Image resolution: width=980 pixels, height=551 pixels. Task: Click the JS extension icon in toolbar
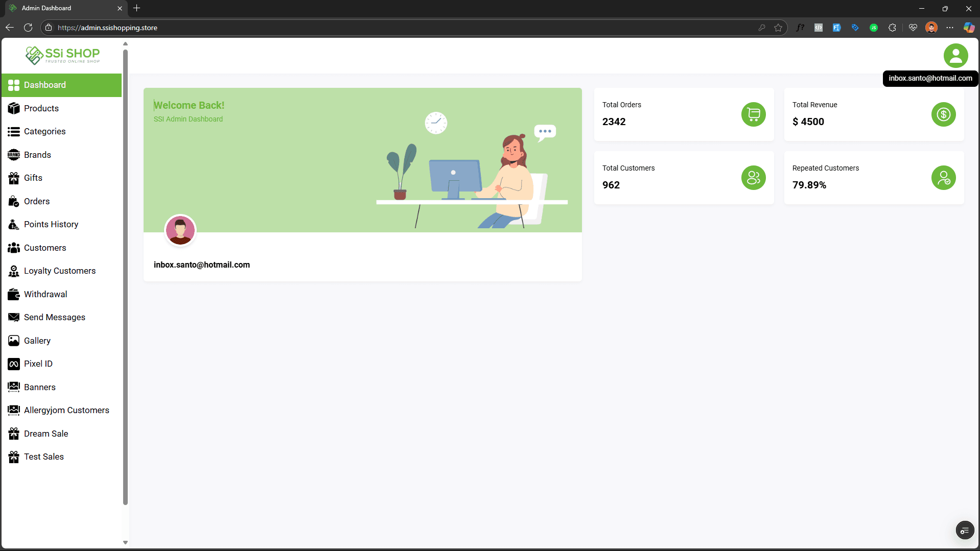click(874, 28)
